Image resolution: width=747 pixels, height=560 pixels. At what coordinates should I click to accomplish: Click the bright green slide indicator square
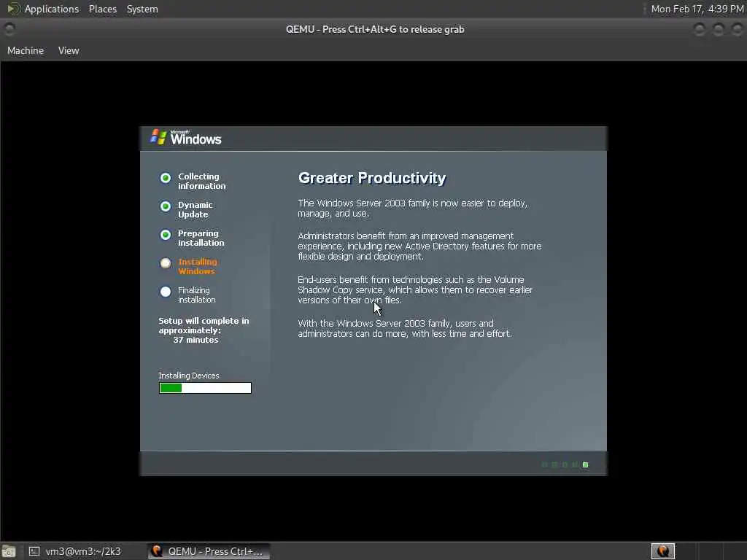click(x=586, y=464)
